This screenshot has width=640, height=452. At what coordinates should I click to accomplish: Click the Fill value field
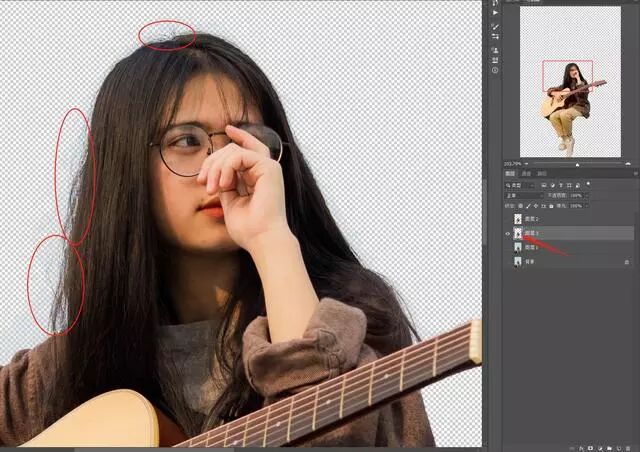click(x=576, y=206)
